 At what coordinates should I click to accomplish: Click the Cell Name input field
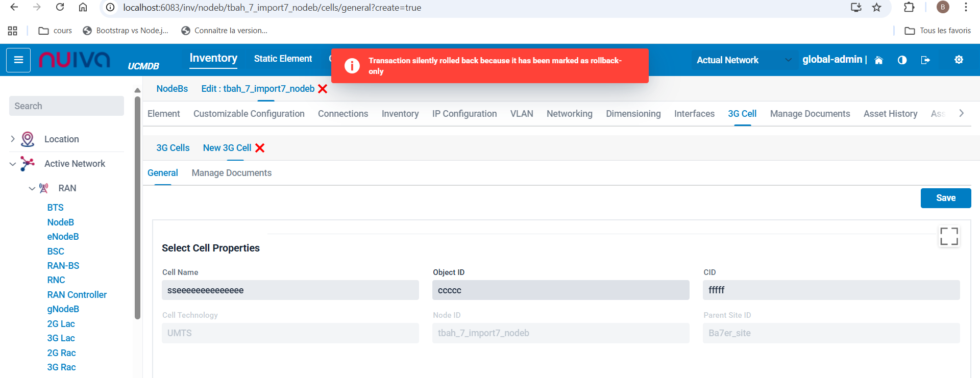pos(290,290)
